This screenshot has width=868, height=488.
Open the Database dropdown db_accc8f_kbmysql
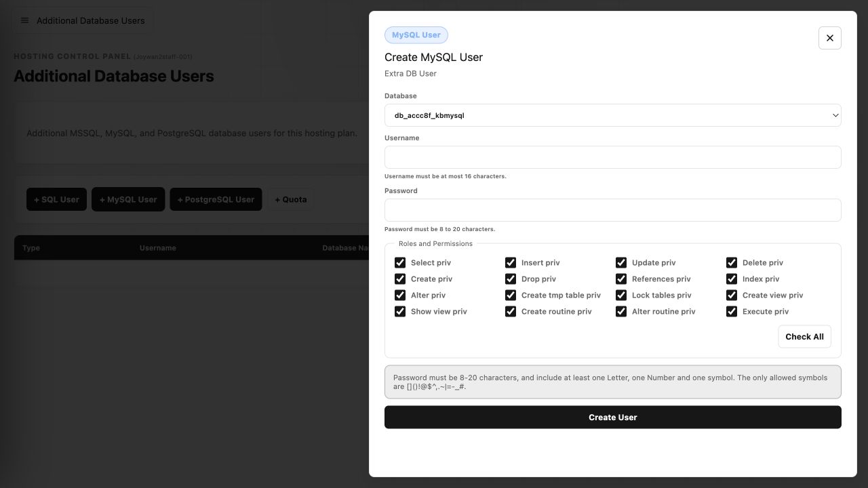[613, 115]
